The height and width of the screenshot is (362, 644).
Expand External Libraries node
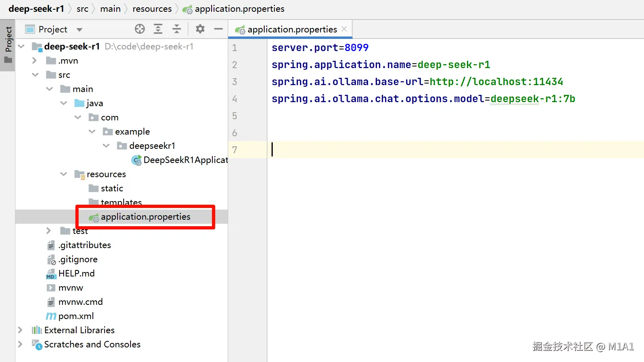[20, 330]
